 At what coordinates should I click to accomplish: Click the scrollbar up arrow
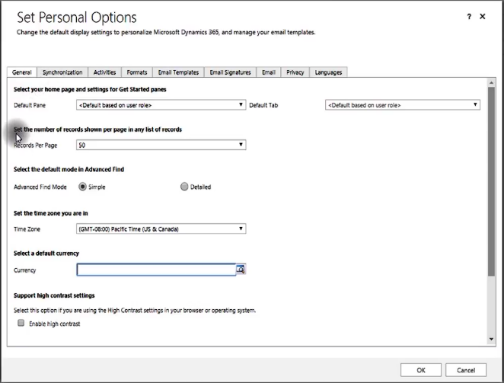click(491, 82)
